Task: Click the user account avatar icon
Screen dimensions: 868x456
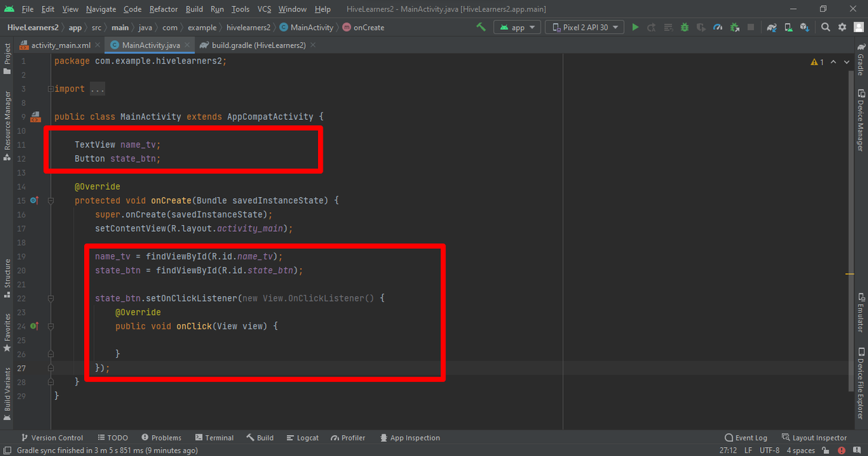Action: pos(859,28)
